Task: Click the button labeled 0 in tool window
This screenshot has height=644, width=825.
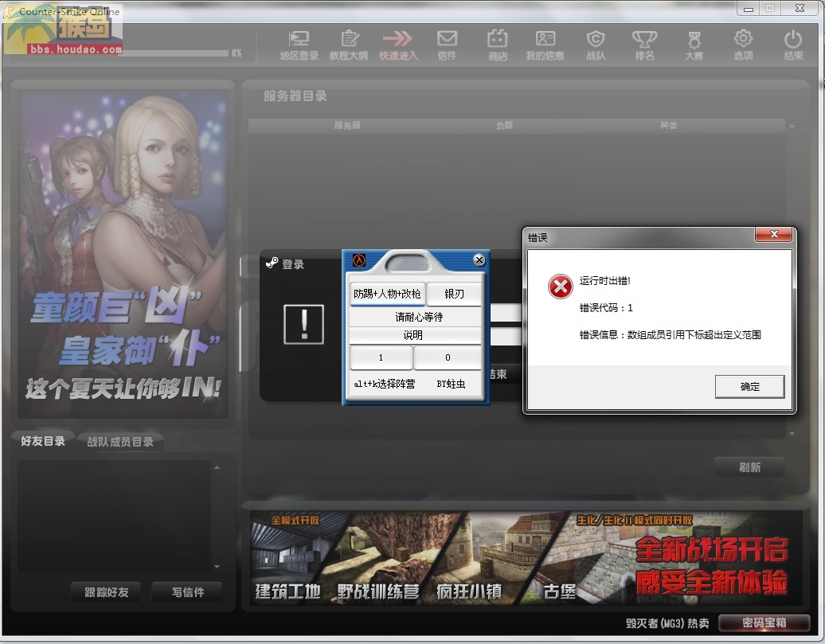Action: coord(448,357)
